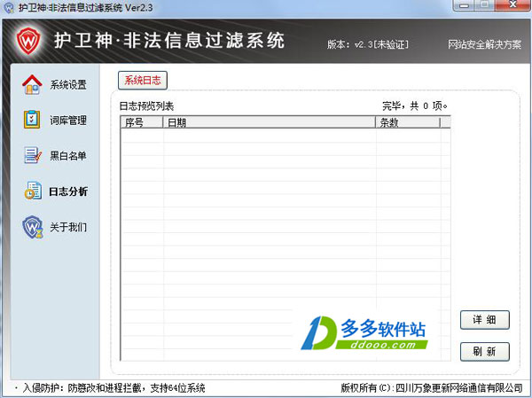Click the 护卫神·非法信息过滤系统 header title
Screen dimensions: 532x398
click(x=169, y=41)
